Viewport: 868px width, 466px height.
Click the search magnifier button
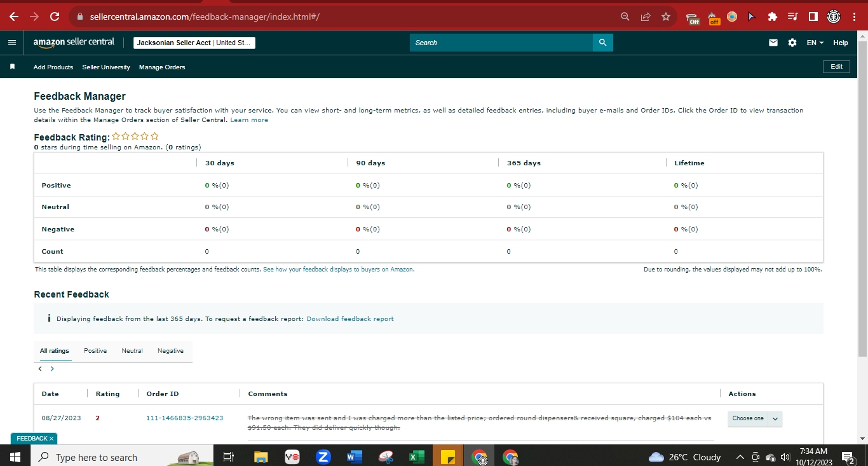603,43
